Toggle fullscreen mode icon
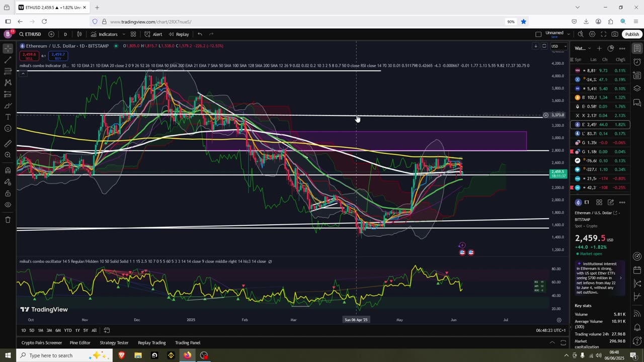Viewport: 644px width, 362px height. pyautogui.click(x=604, y=34)
